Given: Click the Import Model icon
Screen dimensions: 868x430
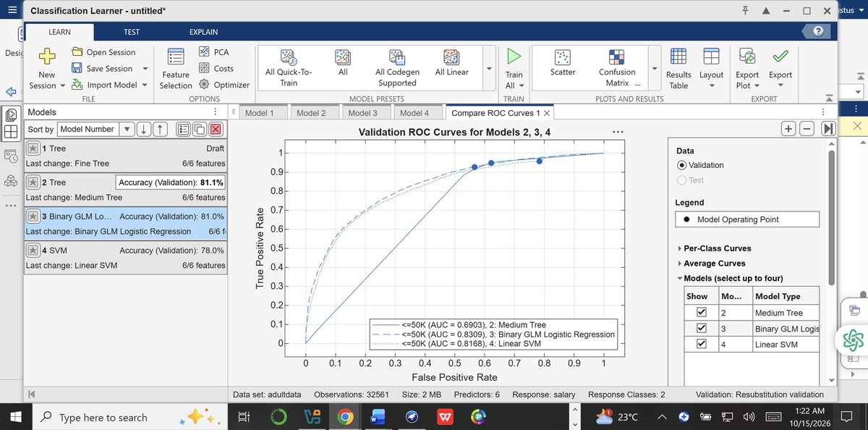Looking at the screenshot, I should point(77,85).
